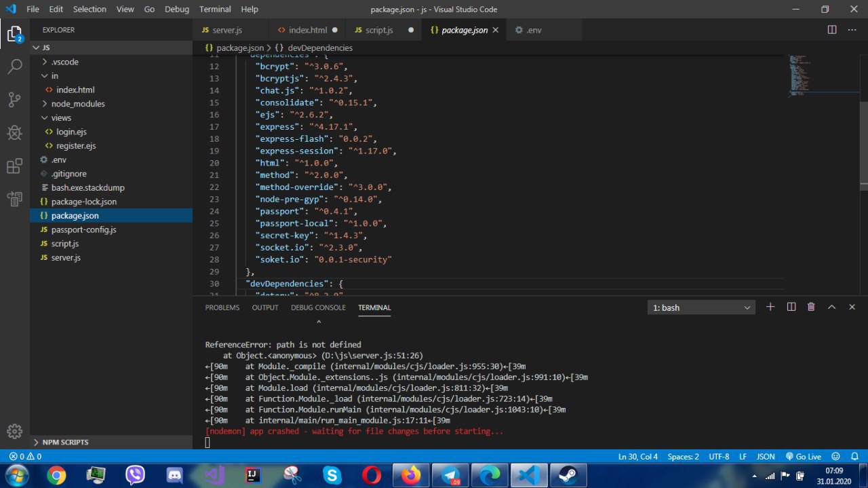Image resolution: width=868 pixels, height=488 pixels.
Task: Kill terminal with trash icon
Action: point(811,307)
